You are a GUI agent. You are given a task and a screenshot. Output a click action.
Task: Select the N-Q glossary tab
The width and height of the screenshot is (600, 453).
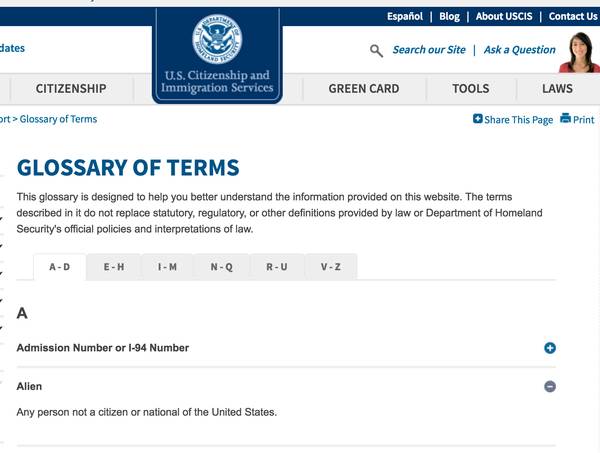pos(222,267)
